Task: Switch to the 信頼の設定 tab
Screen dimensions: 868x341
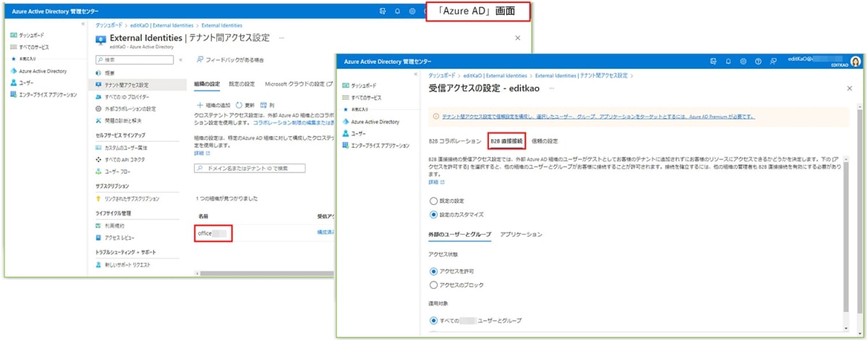Action: click(545, 140)
